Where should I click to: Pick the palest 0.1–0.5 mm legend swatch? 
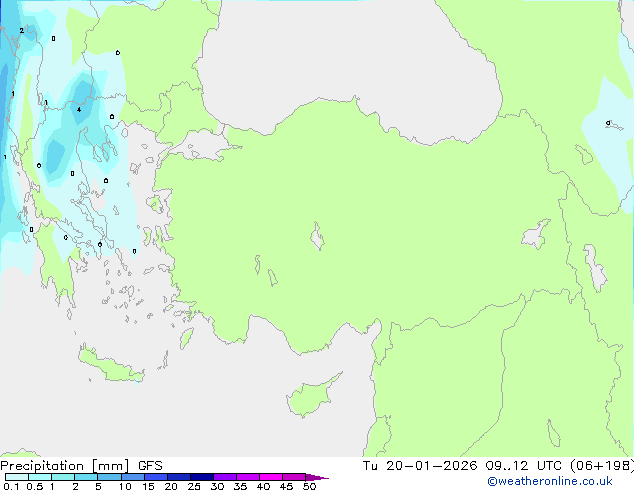(x=17, y=477)
